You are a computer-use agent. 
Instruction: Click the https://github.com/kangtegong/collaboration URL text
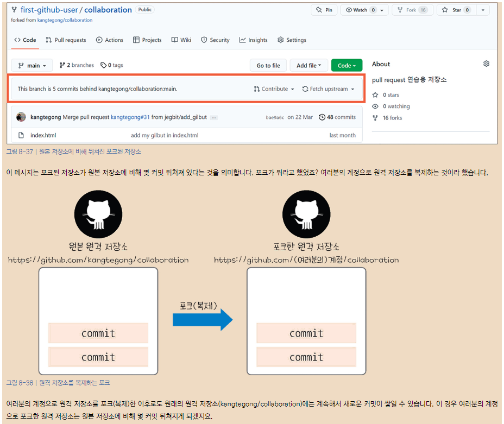98,260
